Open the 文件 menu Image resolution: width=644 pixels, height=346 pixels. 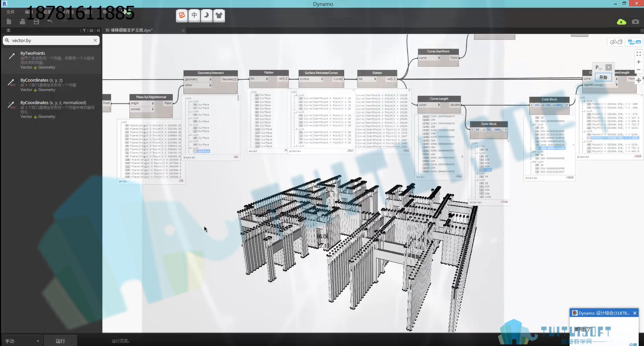click(x=10, y=12)
